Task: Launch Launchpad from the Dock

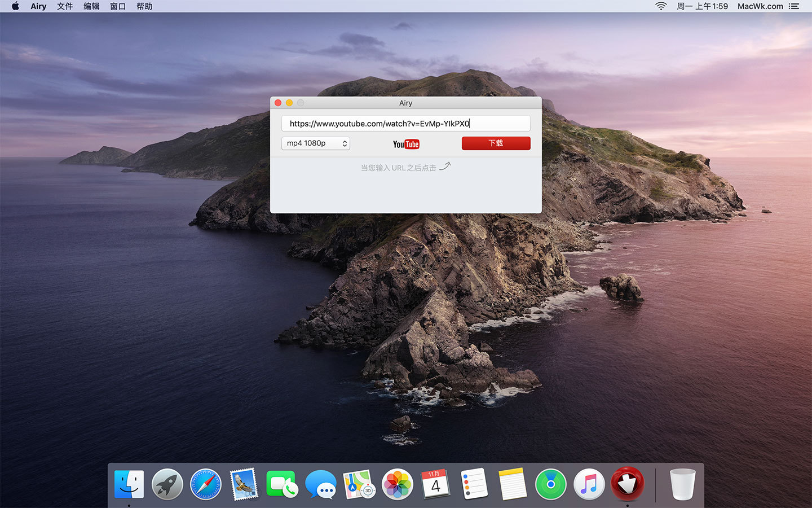Action: 167,484
